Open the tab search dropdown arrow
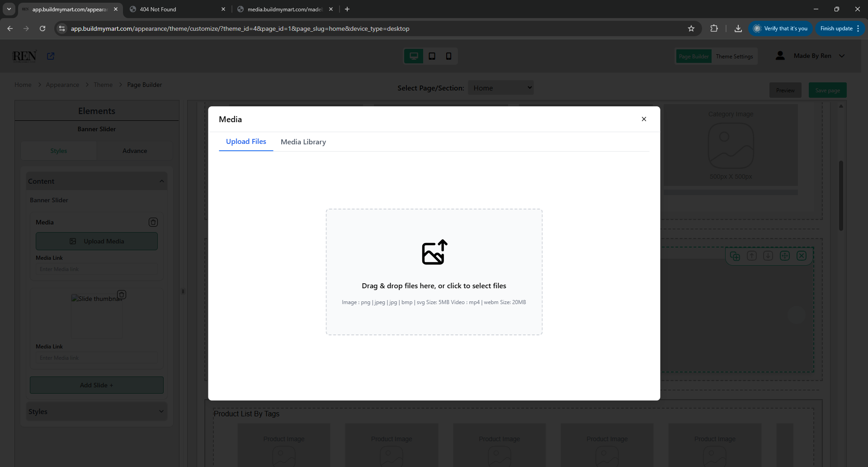 coord(9,9)
